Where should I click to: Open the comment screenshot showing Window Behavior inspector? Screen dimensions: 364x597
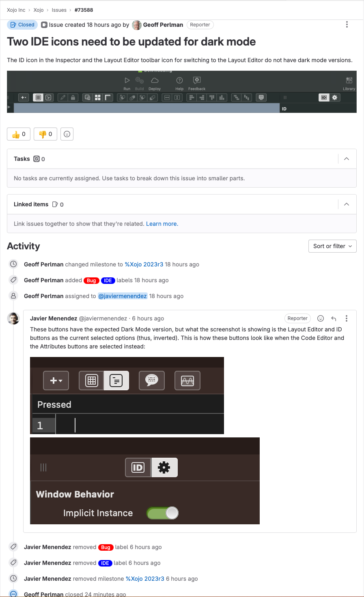point(145,481)
